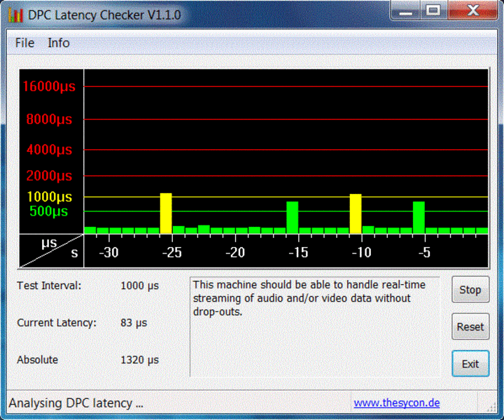The height and width of the screenshot is (420, 504).
Task: Click the Current Latency label
Action: 57,323
